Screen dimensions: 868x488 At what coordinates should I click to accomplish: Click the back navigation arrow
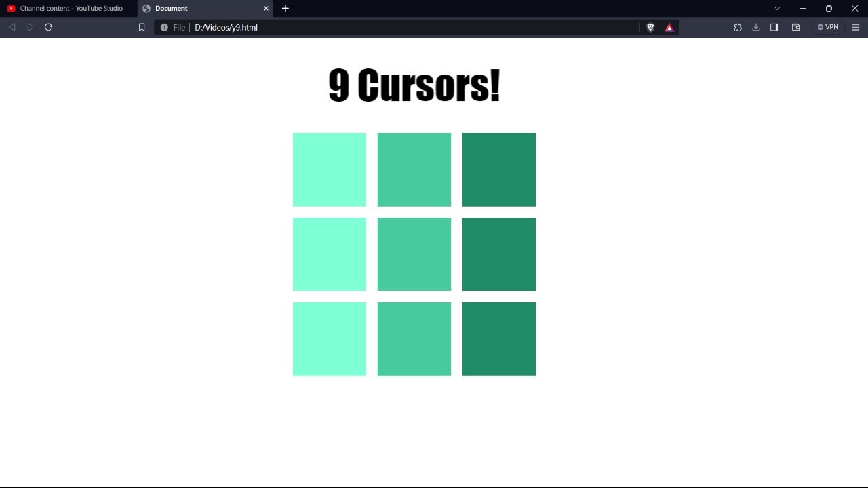[x=12, y=27]
